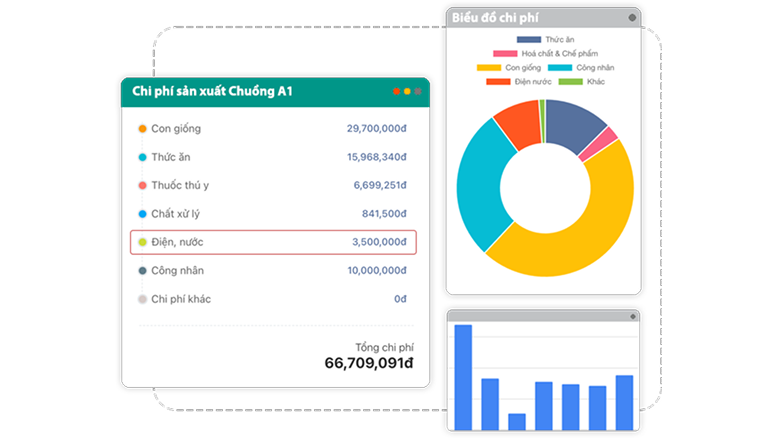Click the gray corner dot on Biểu đồ chi phí
Screen dimensions: 776x438
(x=631, y=17)
